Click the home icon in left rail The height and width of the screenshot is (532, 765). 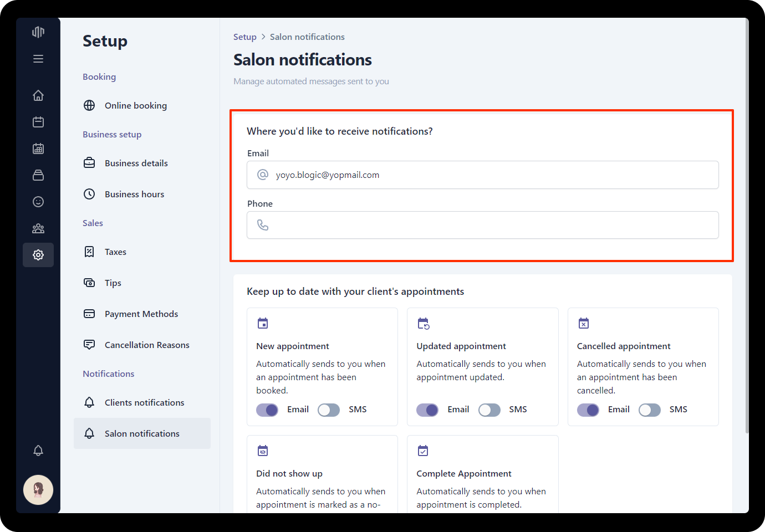pos(38,95)
